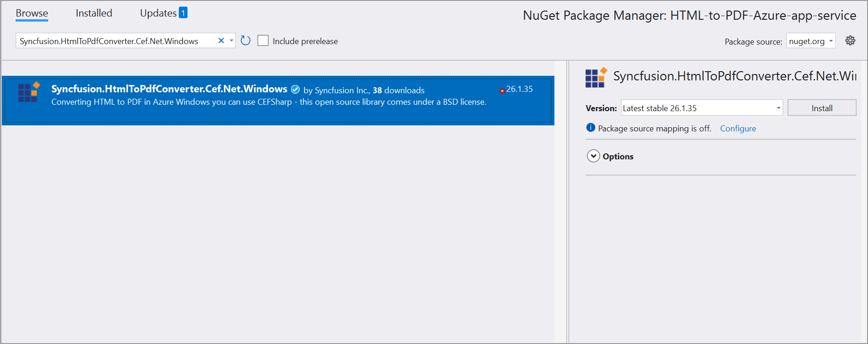Switch to the Updates tab
The width and height of the screenshot is (868, 344).
158,13
